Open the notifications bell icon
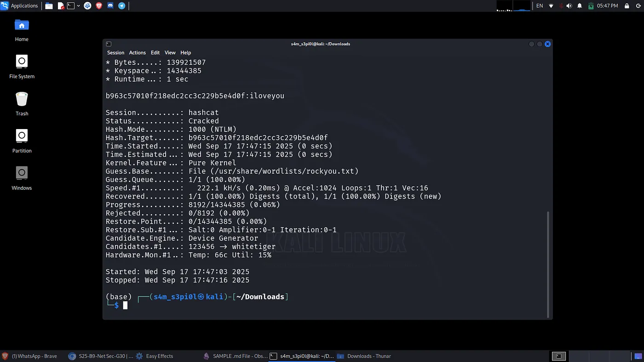The height and width of the screenshot is (362, 644). click(x=580, y=6)
